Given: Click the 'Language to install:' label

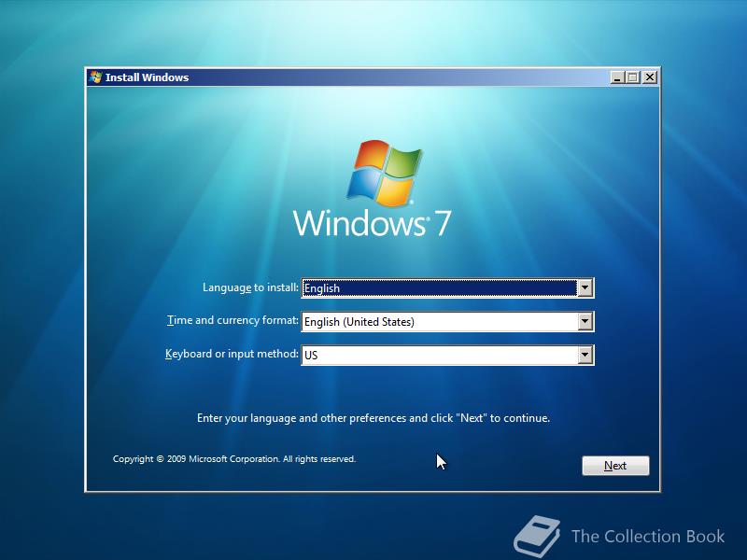Looking at the screenshot, I should pyautogui.click(x=250, y=287).
